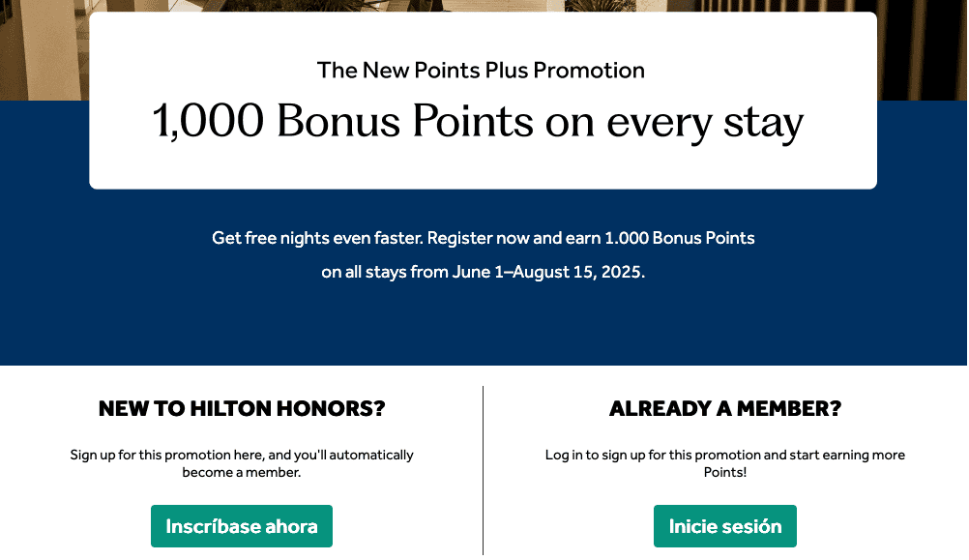Click the "Get free nights even faster" sentence
Image resolution: width=969 pixels, height=560 pixels.
coord(316,238)
